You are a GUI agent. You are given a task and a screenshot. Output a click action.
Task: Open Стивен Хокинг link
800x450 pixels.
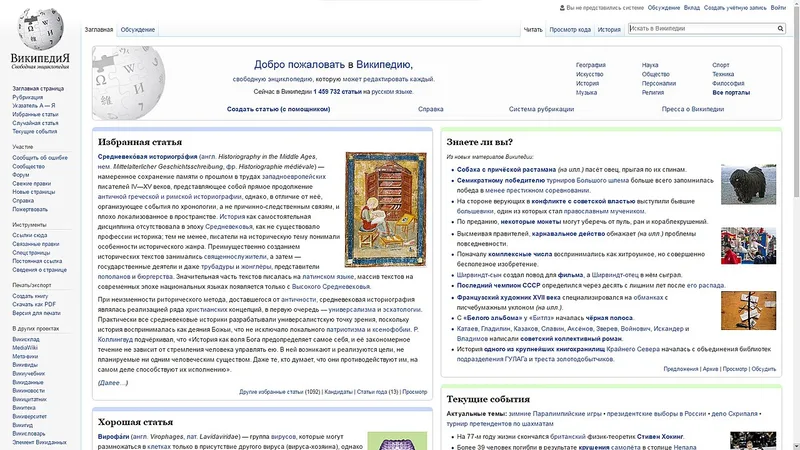[660, 437]
